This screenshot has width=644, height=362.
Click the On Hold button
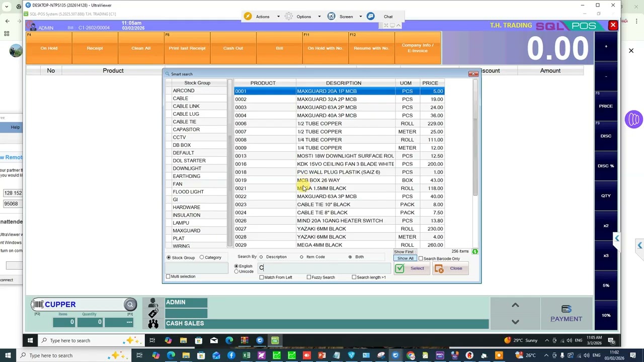tap(49, 48)
